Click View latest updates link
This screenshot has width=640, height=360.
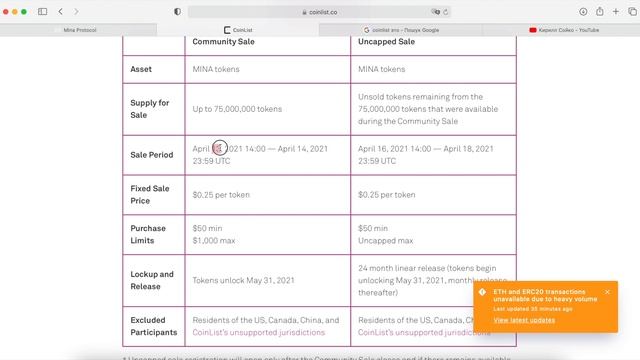[524, 320]
